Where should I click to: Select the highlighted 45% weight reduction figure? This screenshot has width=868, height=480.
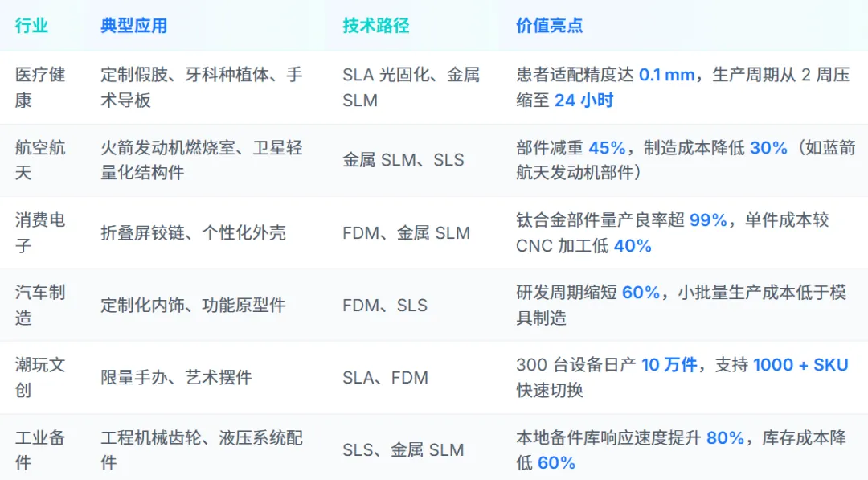(607, 148)
